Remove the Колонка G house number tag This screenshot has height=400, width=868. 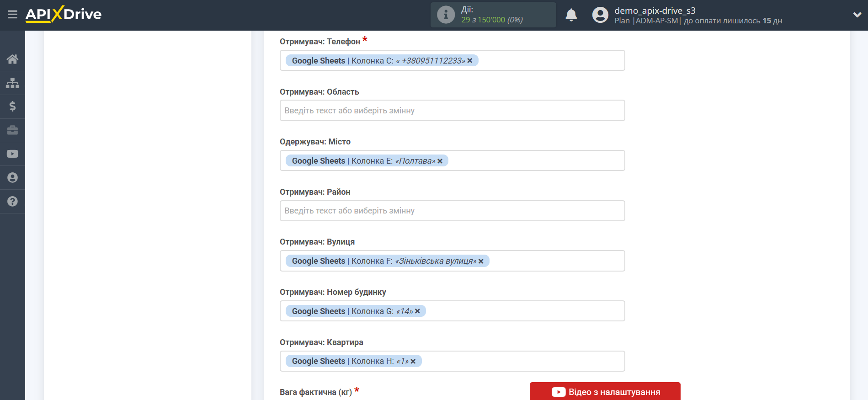(x=417, y=311)
